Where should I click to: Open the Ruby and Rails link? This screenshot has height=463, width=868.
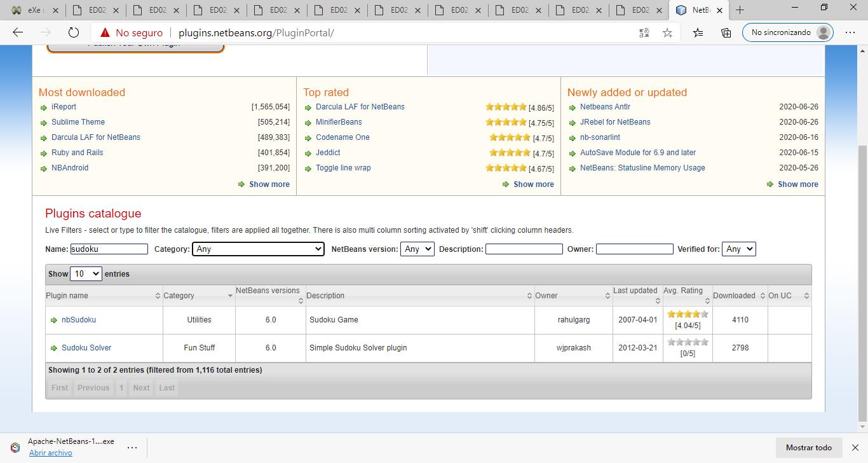coord(77,153)
